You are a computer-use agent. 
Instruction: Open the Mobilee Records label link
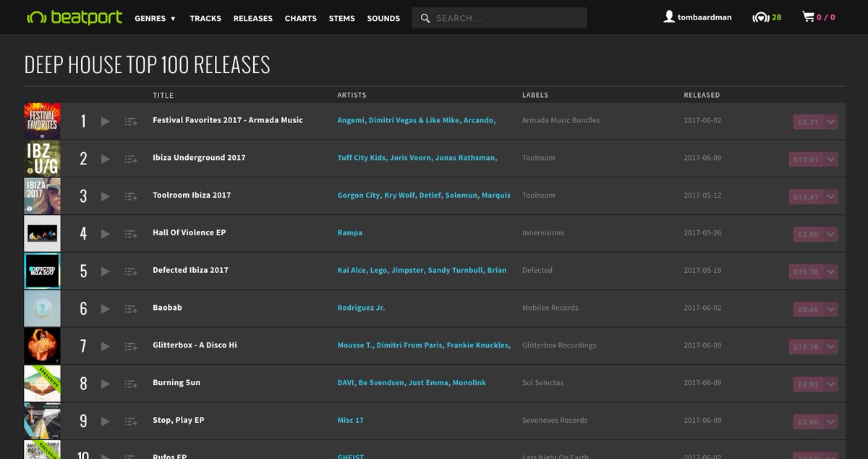point(550,308)
